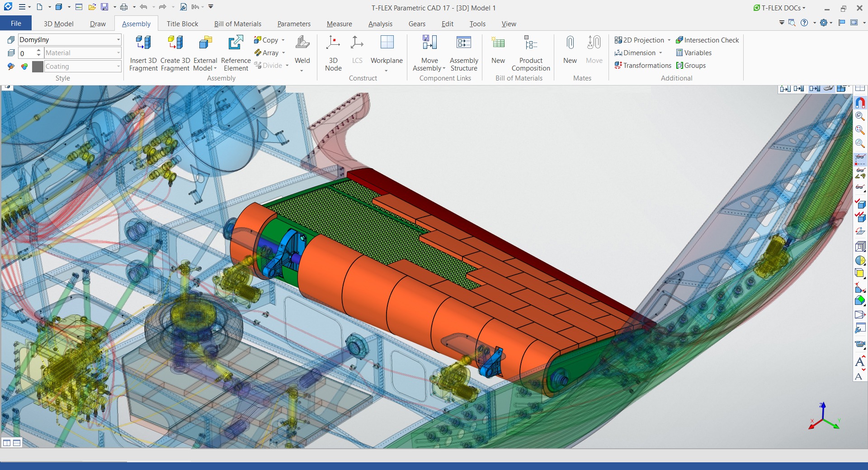Click the Create 3D Fragment tool
868x470 pixels.
pos(175,53)
